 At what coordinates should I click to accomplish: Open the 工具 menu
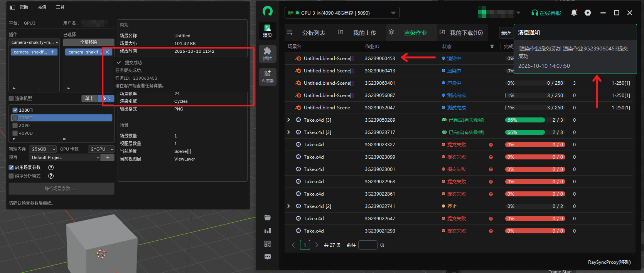pyautogui.click(x=60, y=7)
